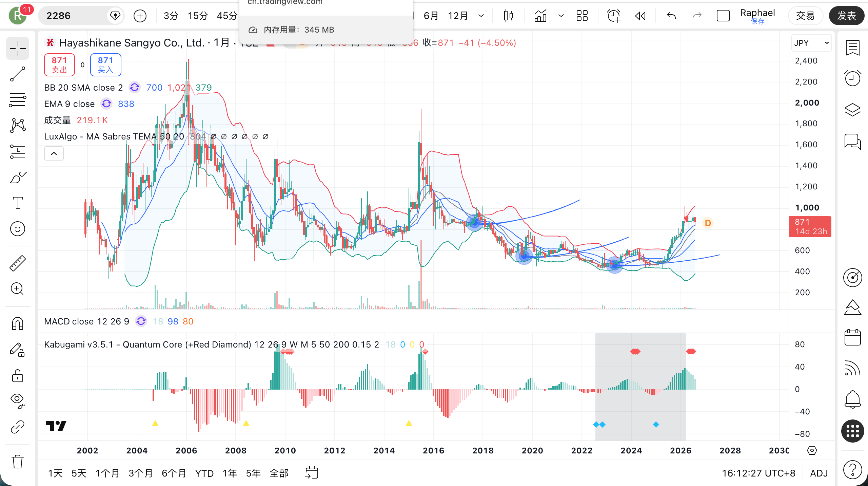Open the go to date picker
The width and height of the screenshot is (868, 486).
coord(312,473)
